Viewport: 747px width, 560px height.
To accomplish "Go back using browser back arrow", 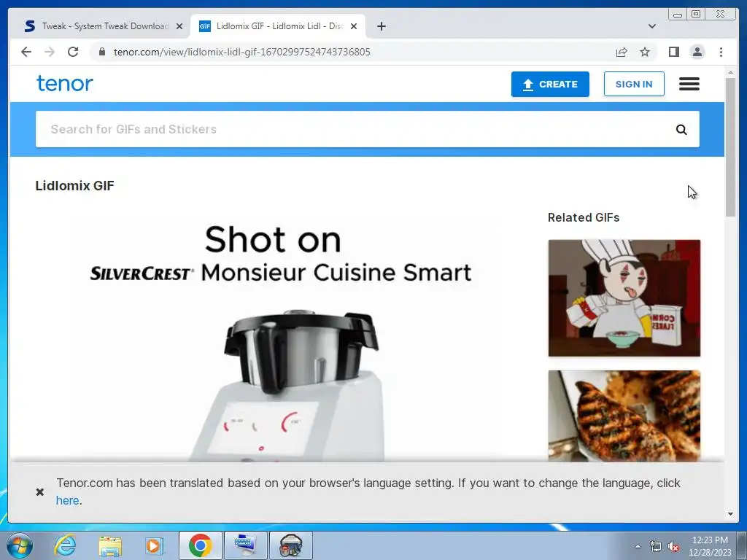I will (26, 52).
